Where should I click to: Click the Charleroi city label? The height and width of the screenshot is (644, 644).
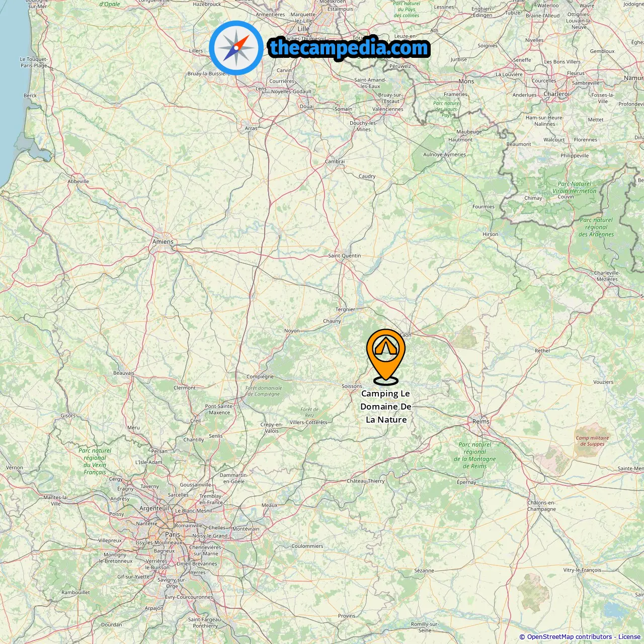pyautogui.click(x=556, y=94)
